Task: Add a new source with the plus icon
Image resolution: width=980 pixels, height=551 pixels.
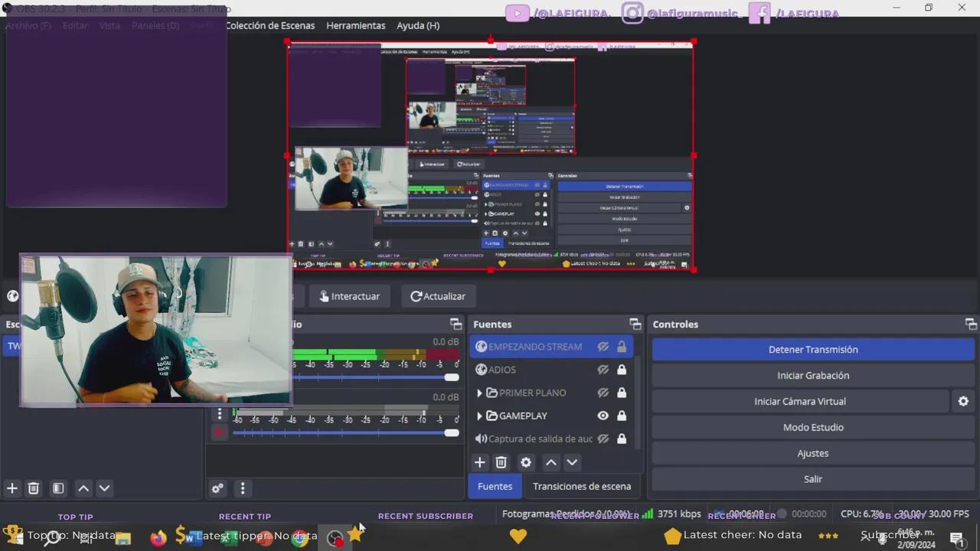Action: coord(479,462)
